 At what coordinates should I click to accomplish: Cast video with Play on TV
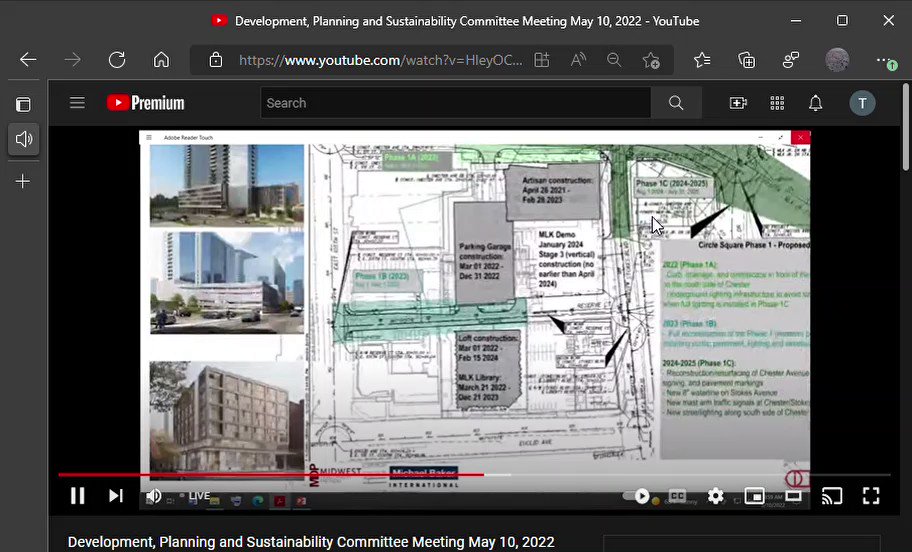click(x=832, y=496)
